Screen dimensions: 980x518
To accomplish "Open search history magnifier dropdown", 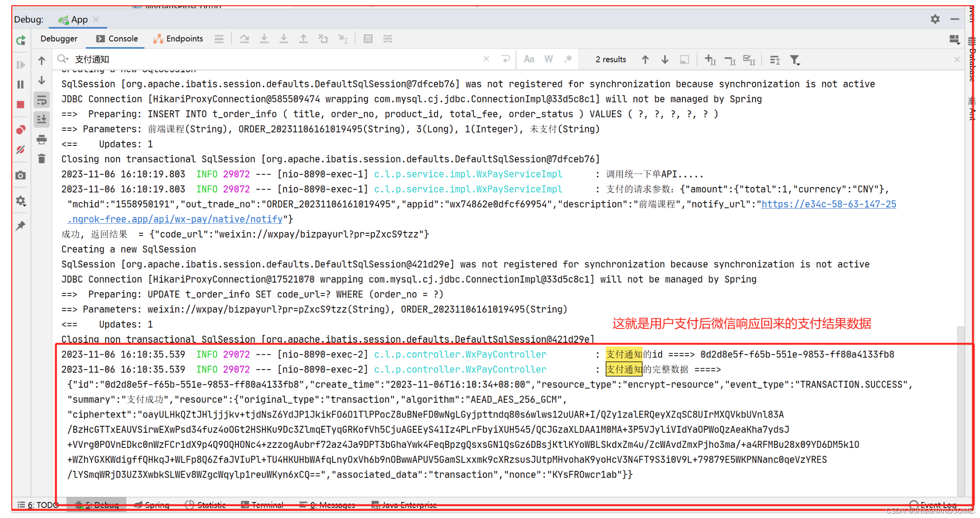I will pyautogui.click(x=63, y=59).
